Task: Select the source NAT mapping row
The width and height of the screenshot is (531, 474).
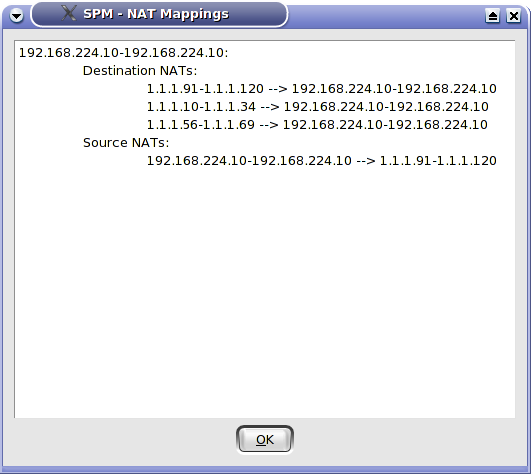Action: click(x=322, y=160)
